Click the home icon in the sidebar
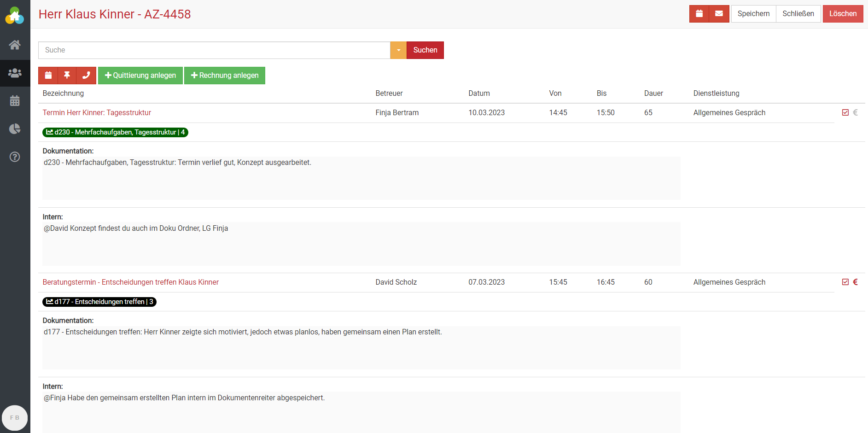 [x=15, y=45]
